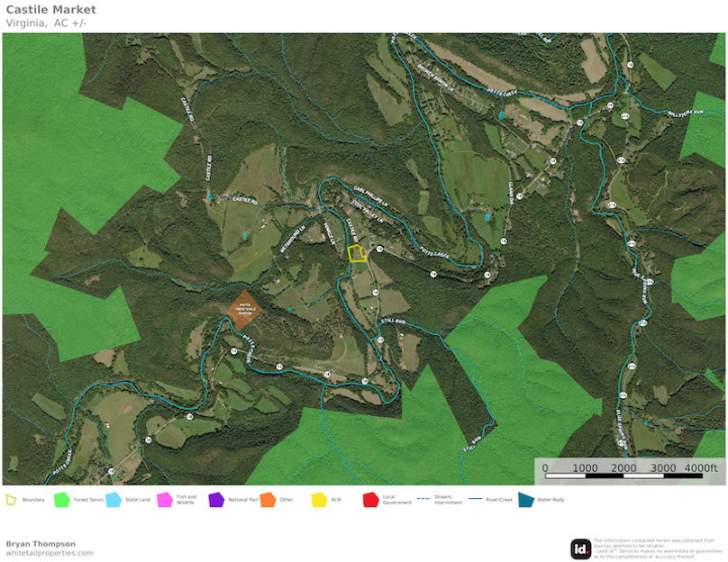Click the Castile Market title text
Image resolution: width=728 pixels, height=562 pixels.
click(x=51, y=11)
